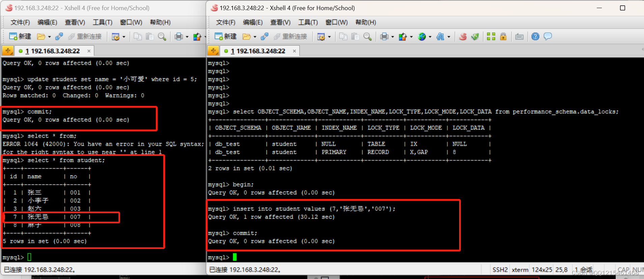
Task: Open 工具(T) menu in right window
Action: point(308,22)
